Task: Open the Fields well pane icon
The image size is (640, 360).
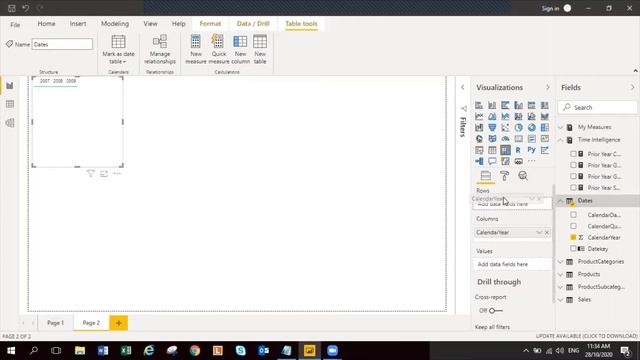Action: [x=486, y=176]
